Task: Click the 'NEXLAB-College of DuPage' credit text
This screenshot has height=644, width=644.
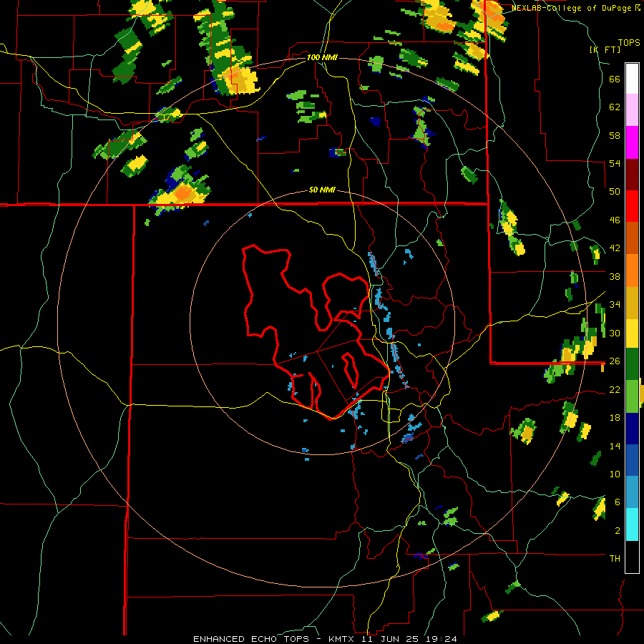Action: click(572, 8)
